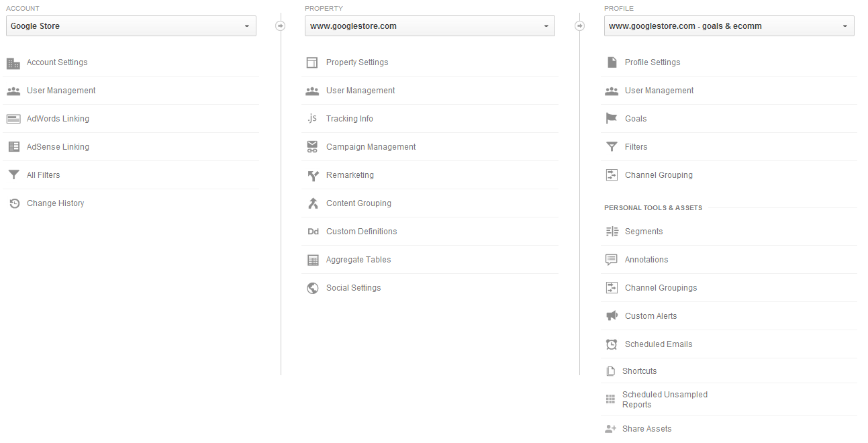Click the Annotations speech bubble icon

[x=611, y=260]
